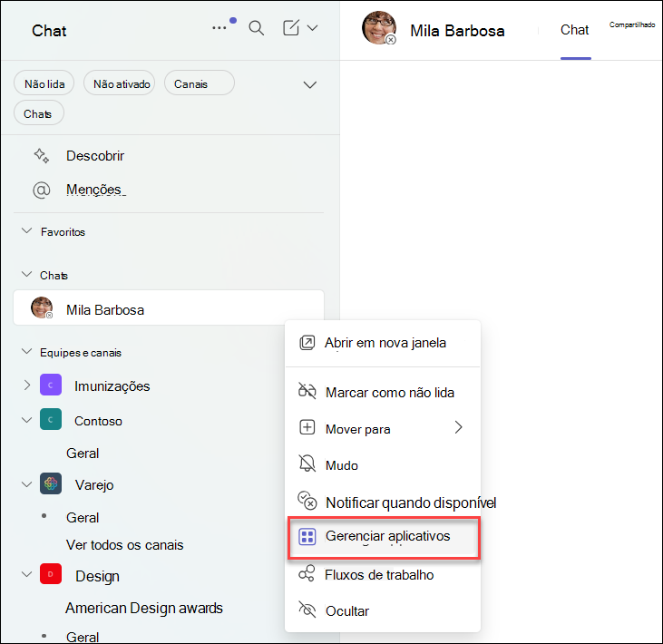Screen dimensions: 663x644
Task: Click the search magnifier icon
Action: pos(257,28)
